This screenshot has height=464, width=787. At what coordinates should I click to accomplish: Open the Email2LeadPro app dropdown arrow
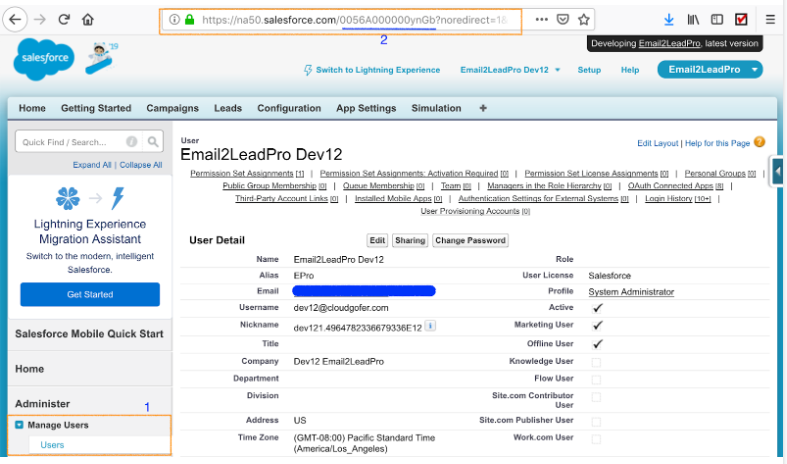coord(754,70)
